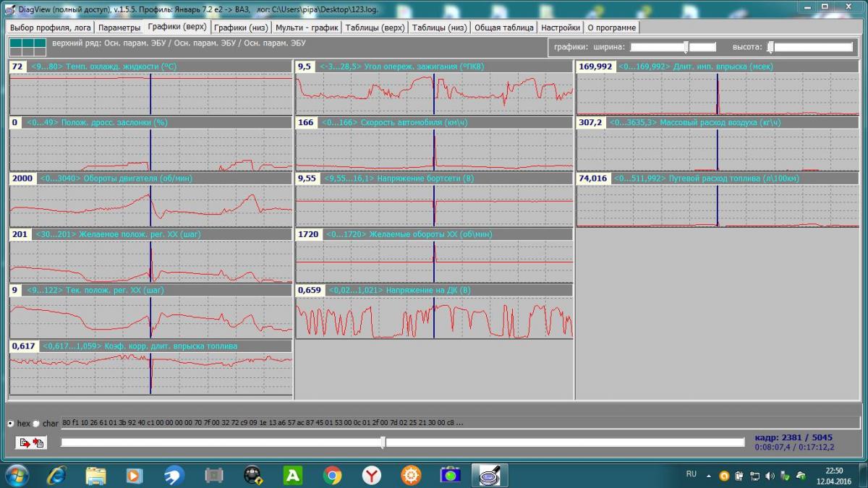Select the hex radio button

pyautogui.click(x=11, y=423)
